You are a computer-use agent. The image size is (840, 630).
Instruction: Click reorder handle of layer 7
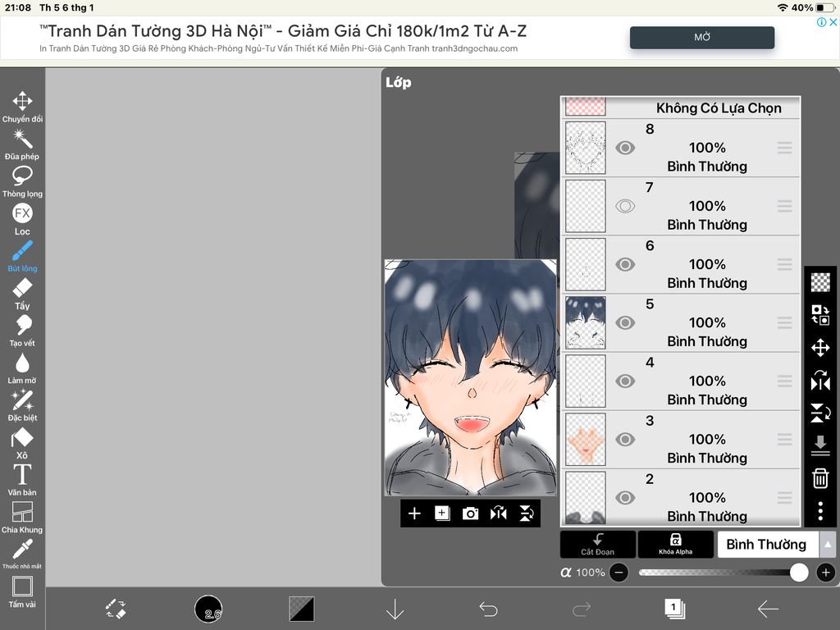[784, 206]
